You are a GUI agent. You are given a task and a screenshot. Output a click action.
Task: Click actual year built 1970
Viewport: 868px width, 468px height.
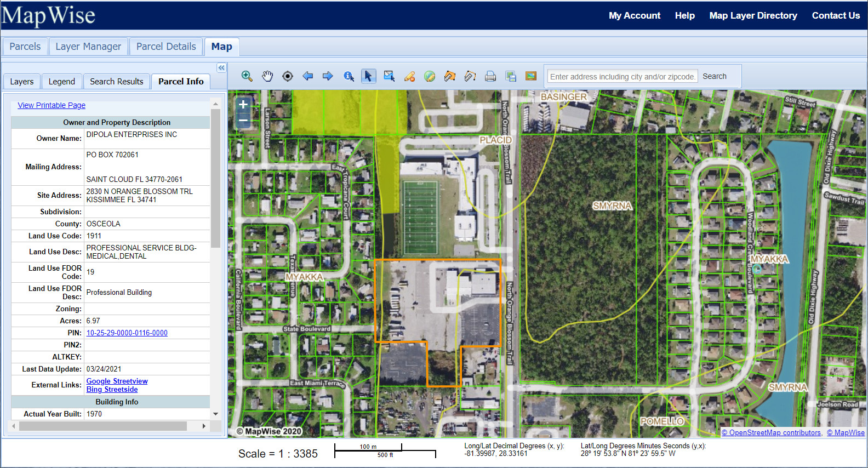(x=94, y=414)
